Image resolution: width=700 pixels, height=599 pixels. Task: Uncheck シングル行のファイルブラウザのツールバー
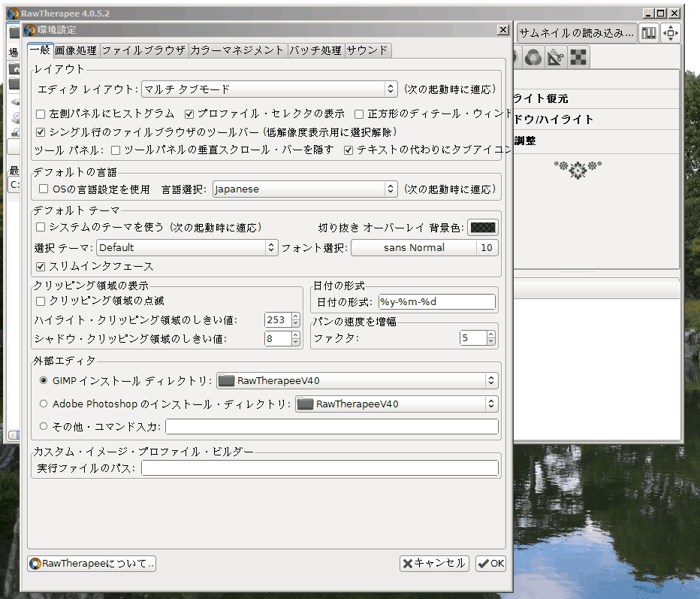point(41,132)
